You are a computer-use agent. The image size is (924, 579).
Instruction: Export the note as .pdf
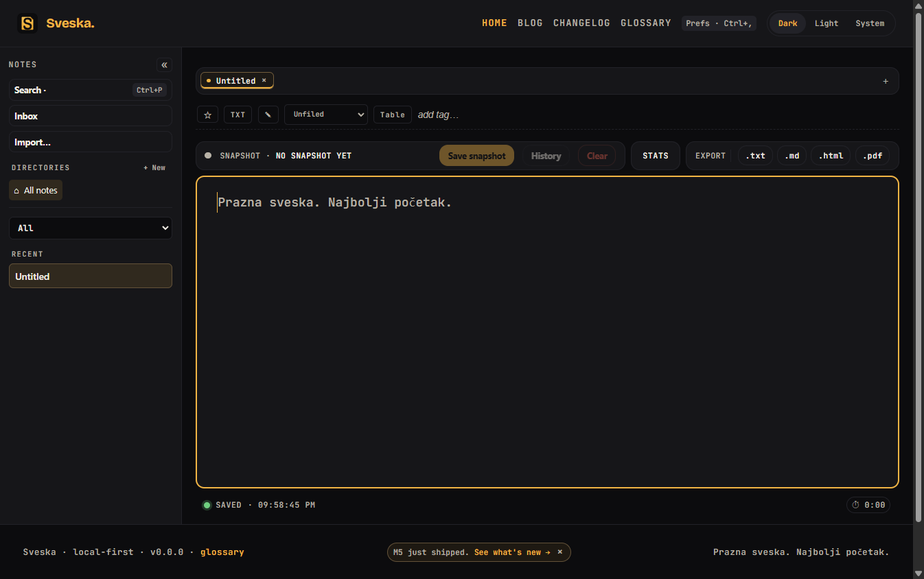873,156
